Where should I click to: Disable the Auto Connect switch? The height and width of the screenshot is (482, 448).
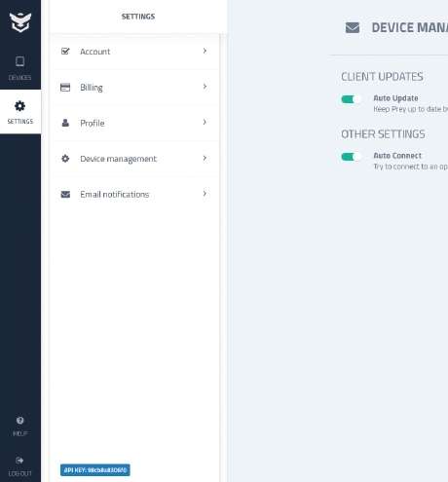pyautogui.click(x=351, y=157)
